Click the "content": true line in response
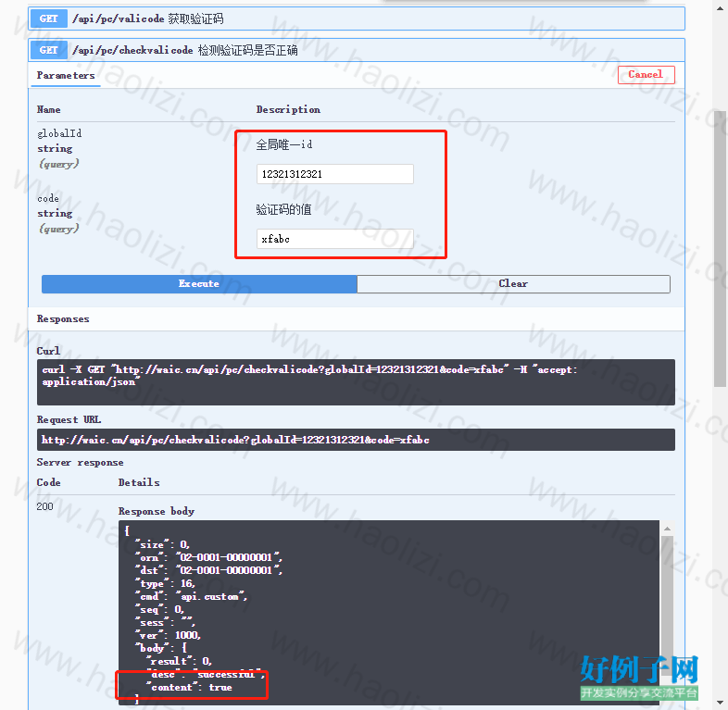The width and height of the screenshot is (728, 710). 189,687
